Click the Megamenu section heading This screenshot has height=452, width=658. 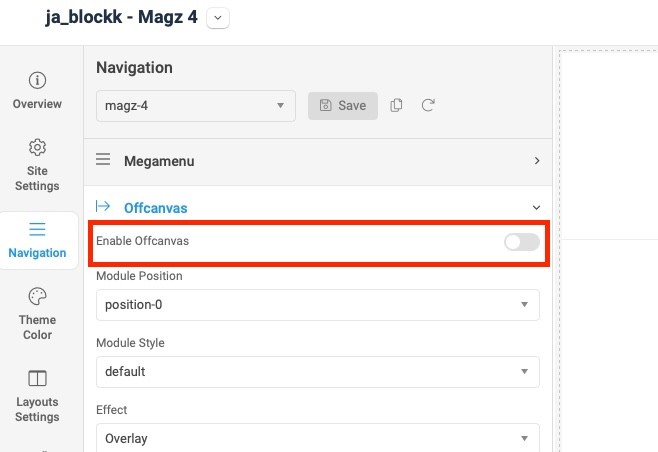[x=159, y=160]
